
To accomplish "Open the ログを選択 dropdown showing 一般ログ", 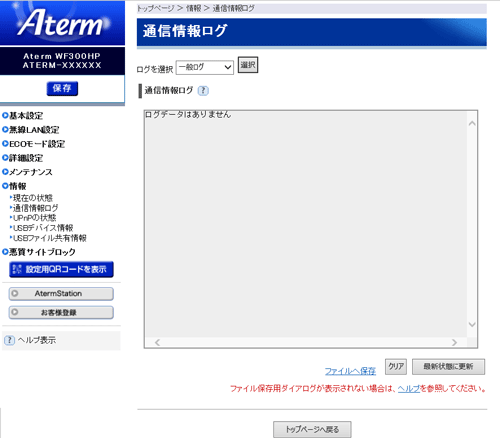I will pyautogui.click(x=205, y=67).
